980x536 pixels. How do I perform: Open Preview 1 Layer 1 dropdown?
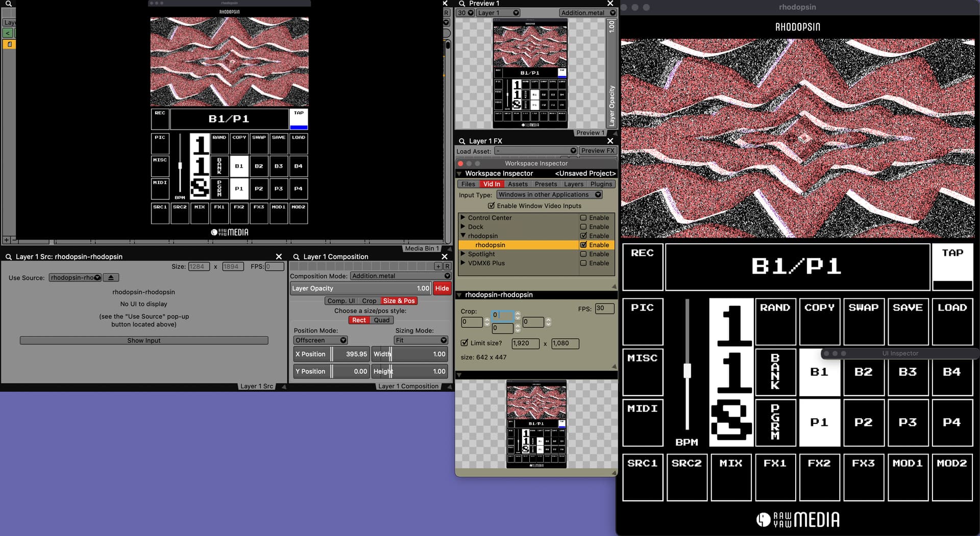pyautogui.click(x=498, y=13)
